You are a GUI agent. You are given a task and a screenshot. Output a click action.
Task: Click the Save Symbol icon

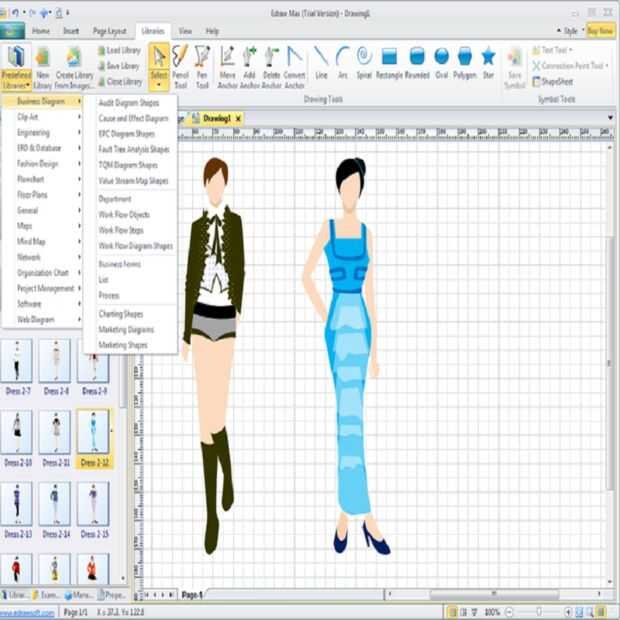pos(514,67)
